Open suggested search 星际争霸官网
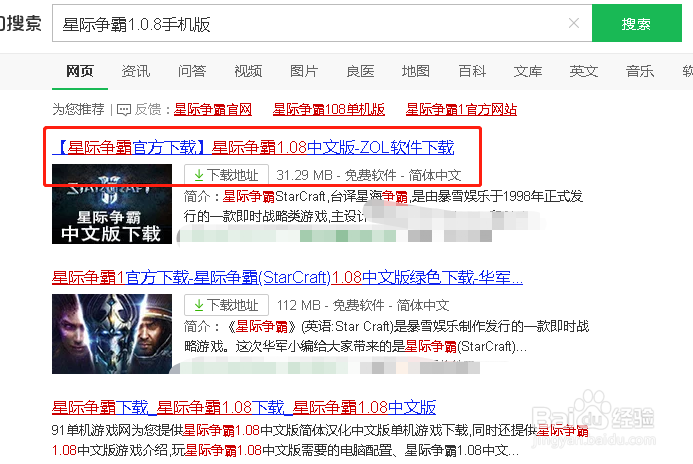 click(x=213, y=109)
